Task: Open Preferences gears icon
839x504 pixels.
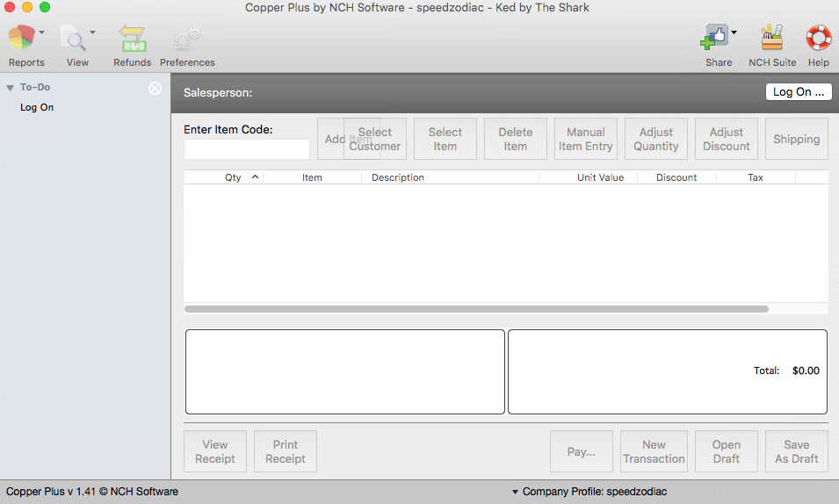Action: (x=187, y=38)
